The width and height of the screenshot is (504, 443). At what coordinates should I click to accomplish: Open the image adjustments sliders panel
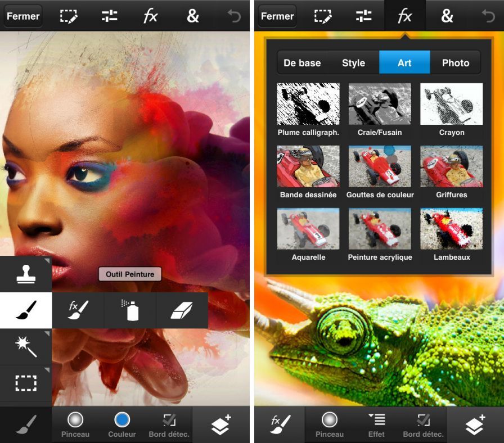click(x=109, y=16)
